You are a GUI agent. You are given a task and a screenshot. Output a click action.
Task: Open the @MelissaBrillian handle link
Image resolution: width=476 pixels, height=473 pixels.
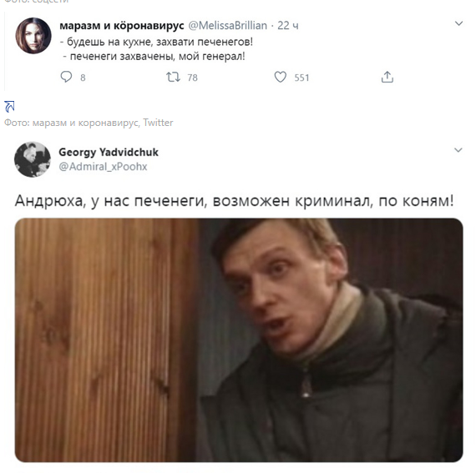pyautogui.click(x=228, y=26)
